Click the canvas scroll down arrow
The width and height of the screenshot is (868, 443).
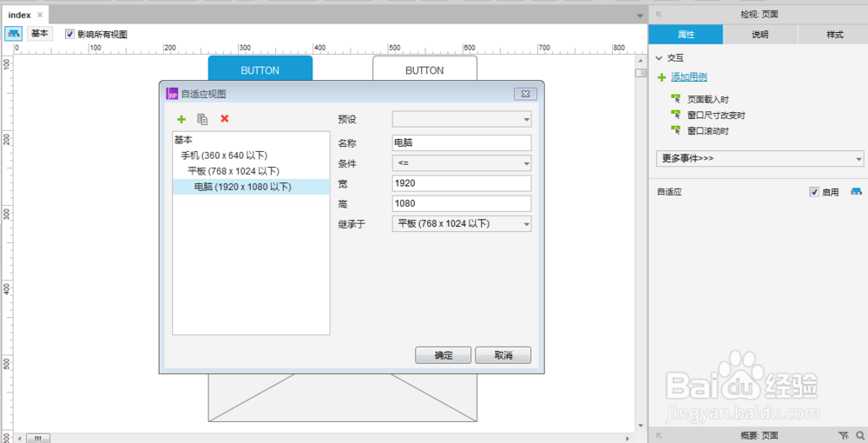(x=641, y=426)
